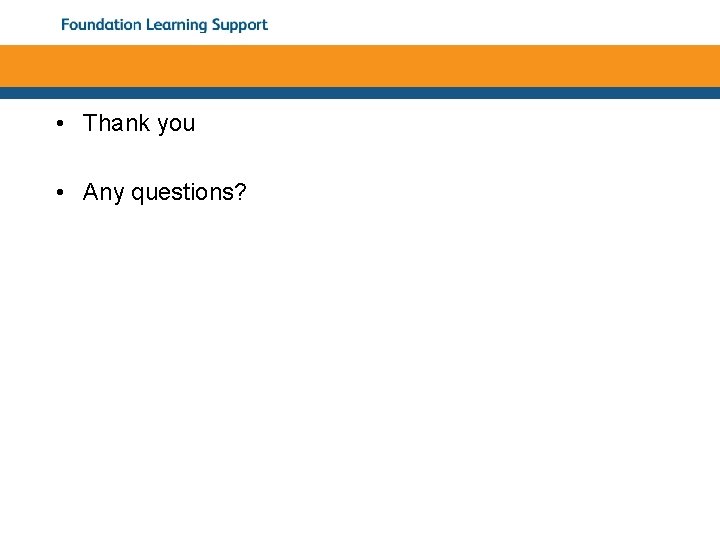The width and height of the screenshot is (720, 540).
Task: Click the question mark ending the second bullet
Action: 240,191
